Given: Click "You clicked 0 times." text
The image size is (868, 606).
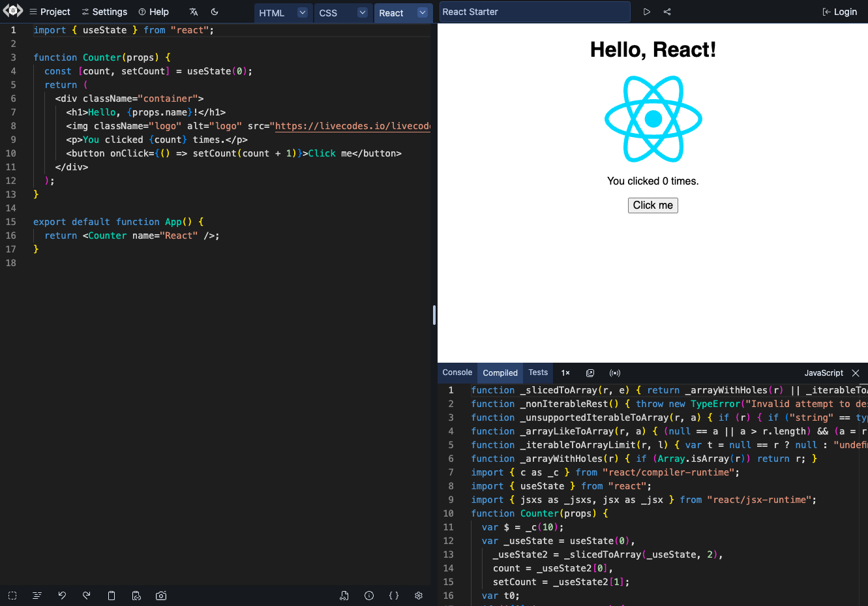Looking at the screenshot, I should pos(653,181).
